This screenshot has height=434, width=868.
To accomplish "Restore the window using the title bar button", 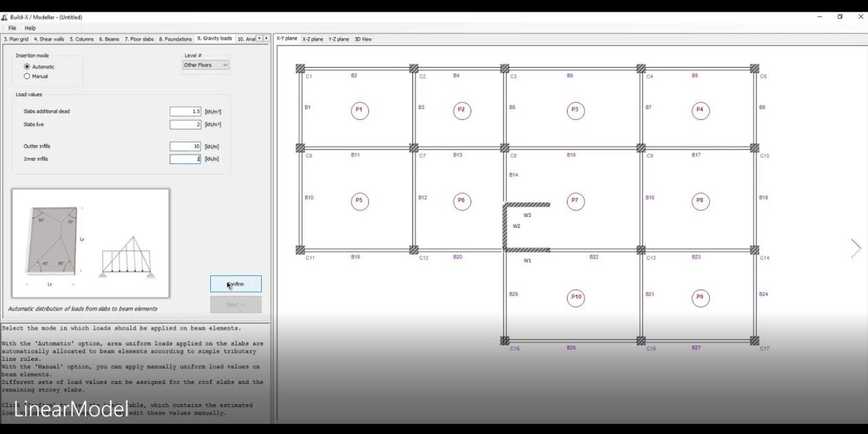I will click(x=840, y=17).
